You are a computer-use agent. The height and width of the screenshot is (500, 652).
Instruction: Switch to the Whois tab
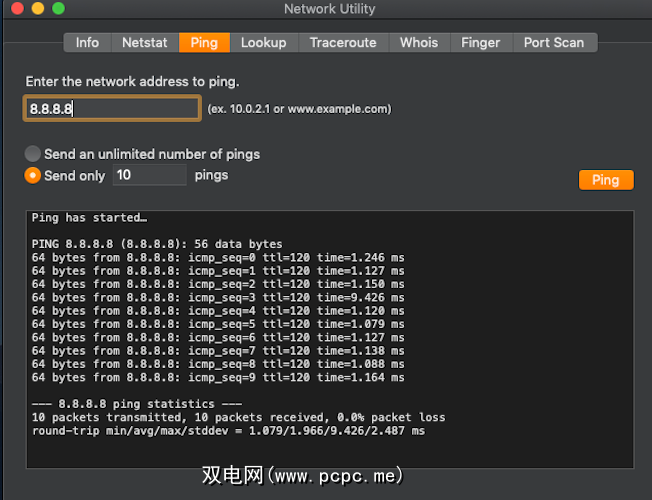click(419, 42)
